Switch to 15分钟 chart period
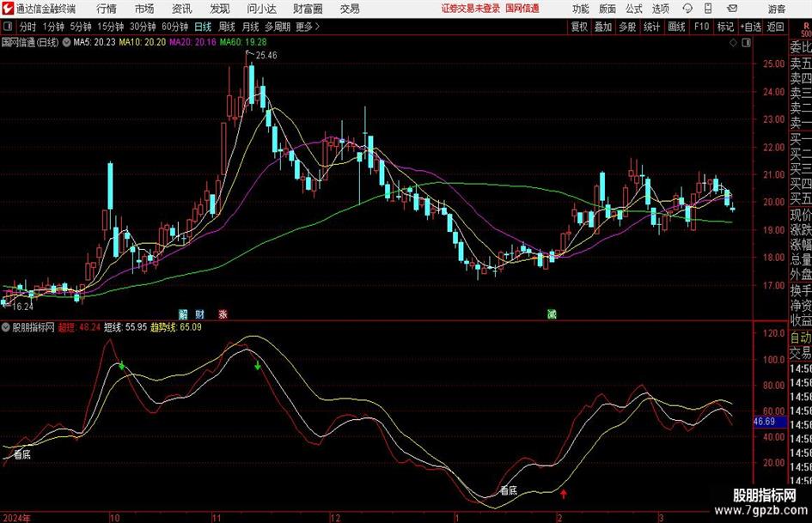 tap(111, 27)
